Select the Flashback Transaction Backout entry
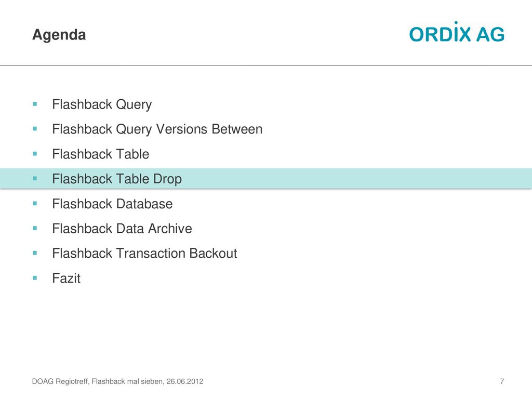This screenshot has width=532, height=399. click(x=144, y=254)
